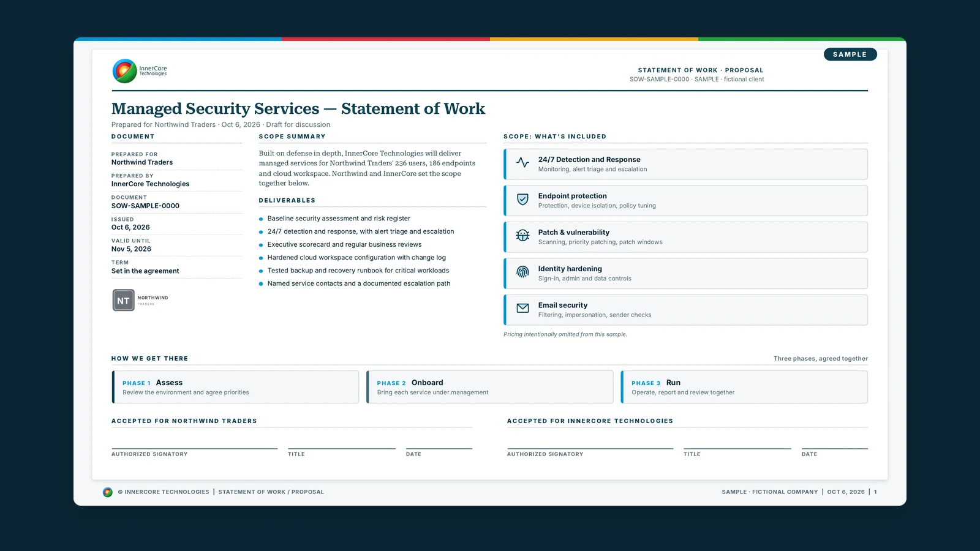Click the Prepared By value InnerCore Technologies
This screenshot has width=980, height=551.
coord(150,184)
